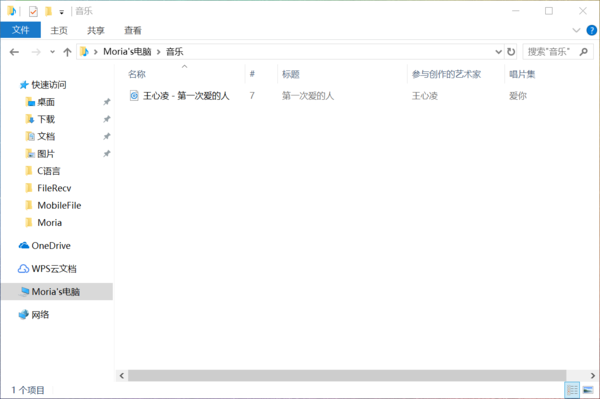Click the new folder icon in title bar
The width and height of the screenshot is (600, 399).
49,11
